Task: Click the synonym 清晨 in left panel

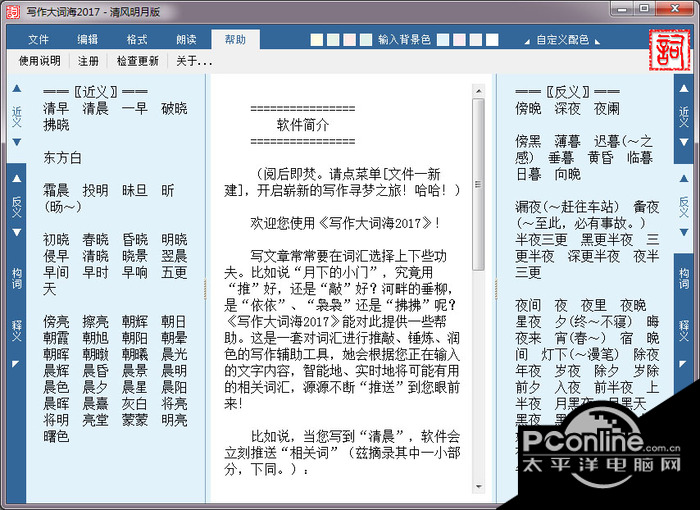Action: coord(95,109)
